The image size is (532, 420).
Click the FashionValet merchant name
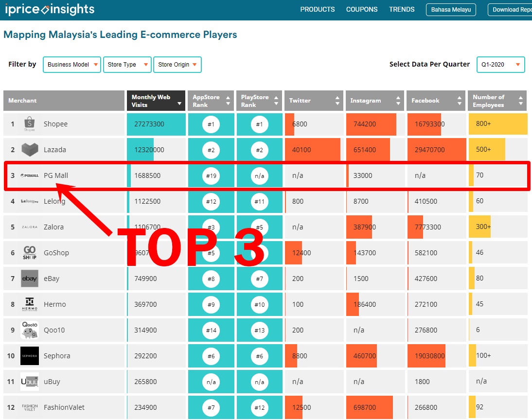coord(64,407)
